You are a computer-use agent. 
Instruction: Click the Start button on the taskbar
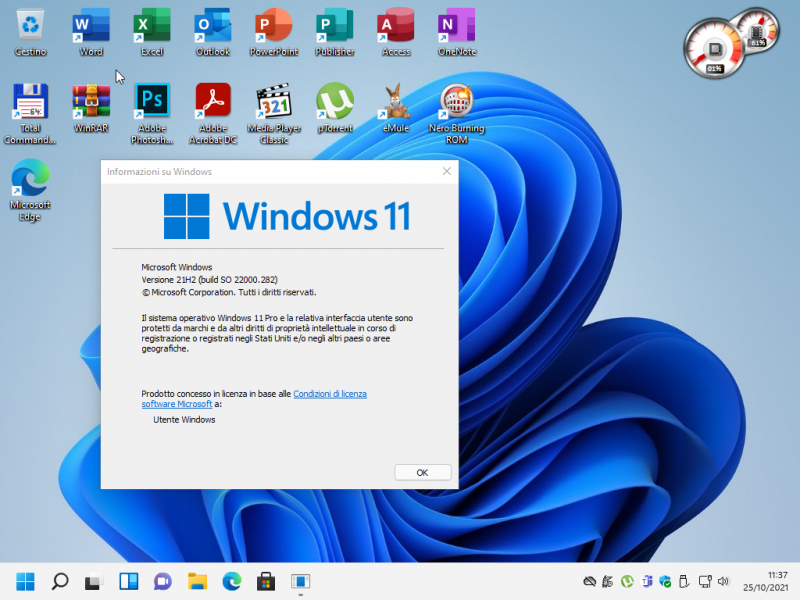24,580
